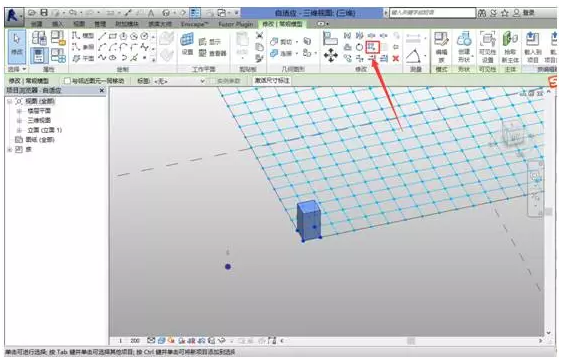Open the Steering Wheels on navigation bar
562x360 pixels.
coord(535,175)
